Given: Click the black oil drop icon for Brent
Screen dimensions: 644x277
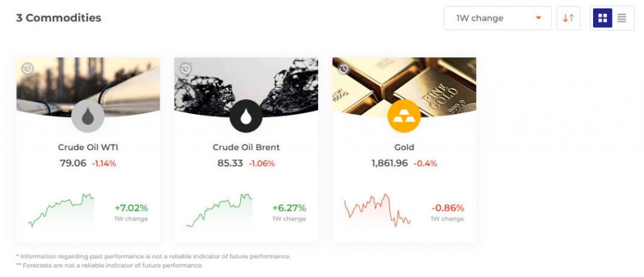Looking at the screenshot, I should (x=246, y=116).
